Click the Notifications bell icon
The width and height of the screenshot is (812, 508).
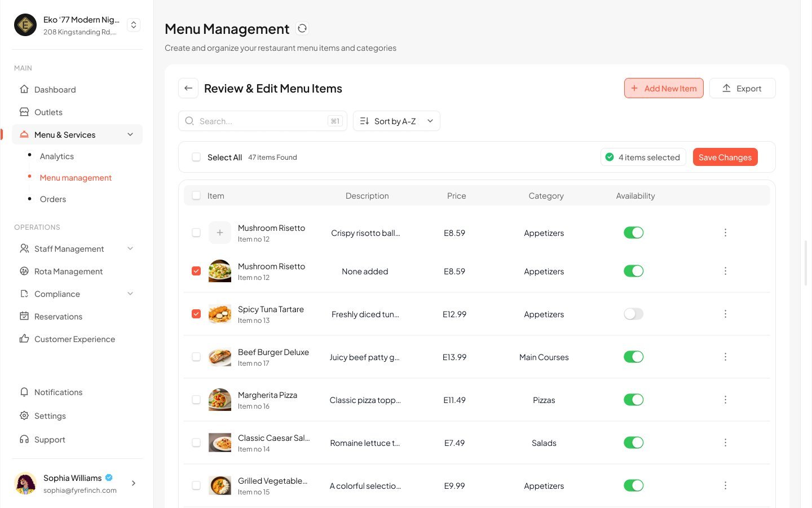tap(24, 392)
